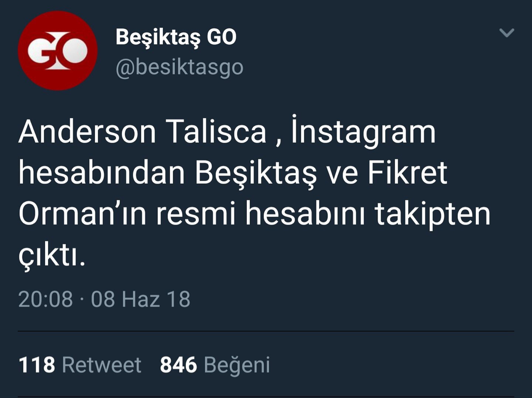
Task: Click the Retweet label
Action: [x=102, y=365]
